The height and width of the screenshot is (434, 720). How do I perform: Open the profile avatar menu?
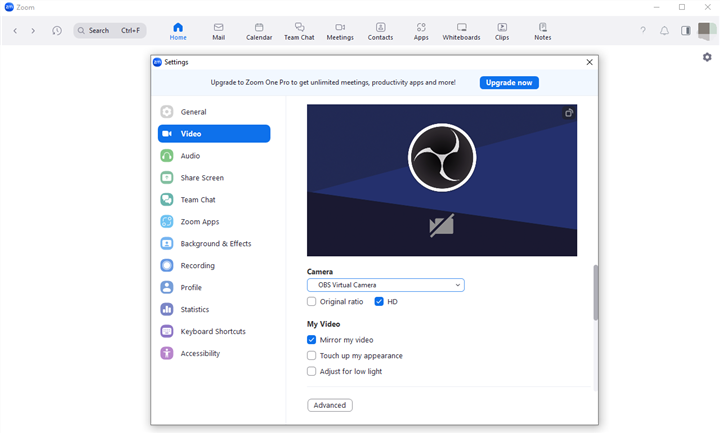pos(706,31)
